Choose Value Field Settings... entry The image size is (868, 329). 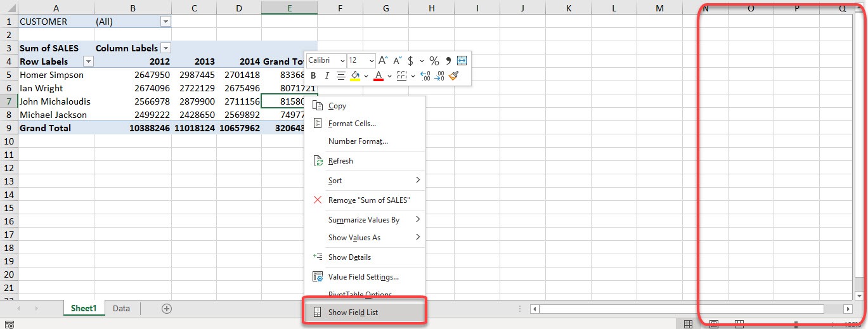click(x=366, y=277)
